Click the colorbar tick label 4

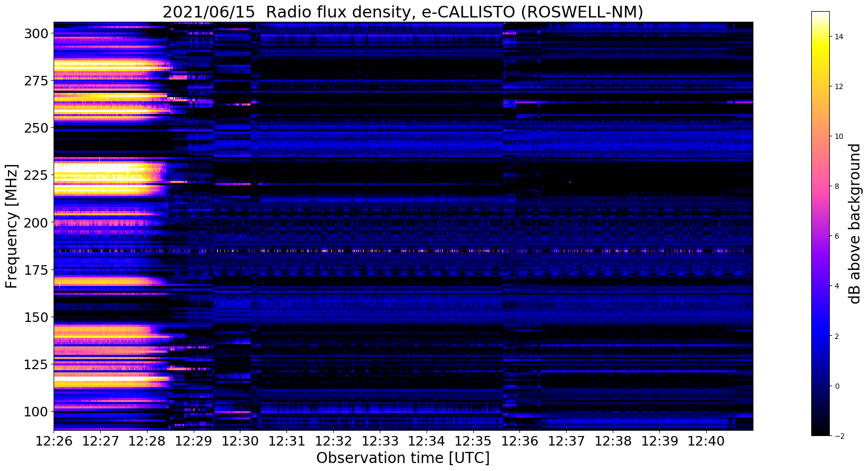coord(837,286)
